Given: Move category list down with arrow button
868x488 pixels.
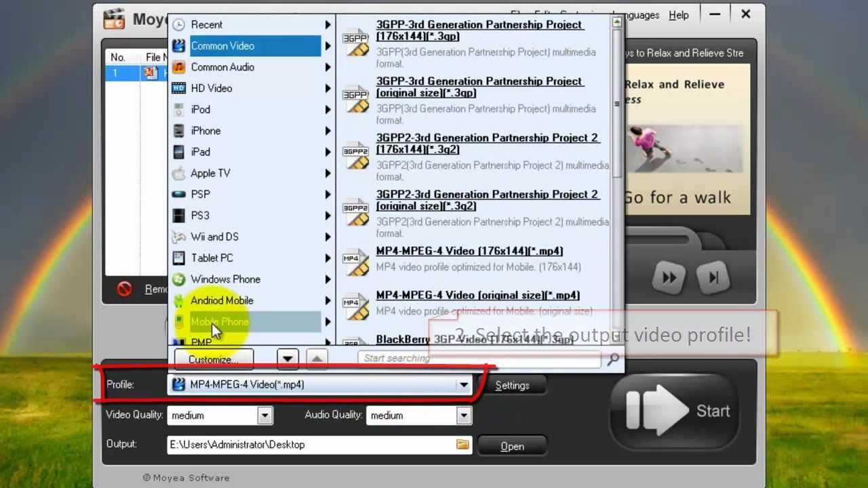Looking at the screenshot, I should click(x=288, y=359).
